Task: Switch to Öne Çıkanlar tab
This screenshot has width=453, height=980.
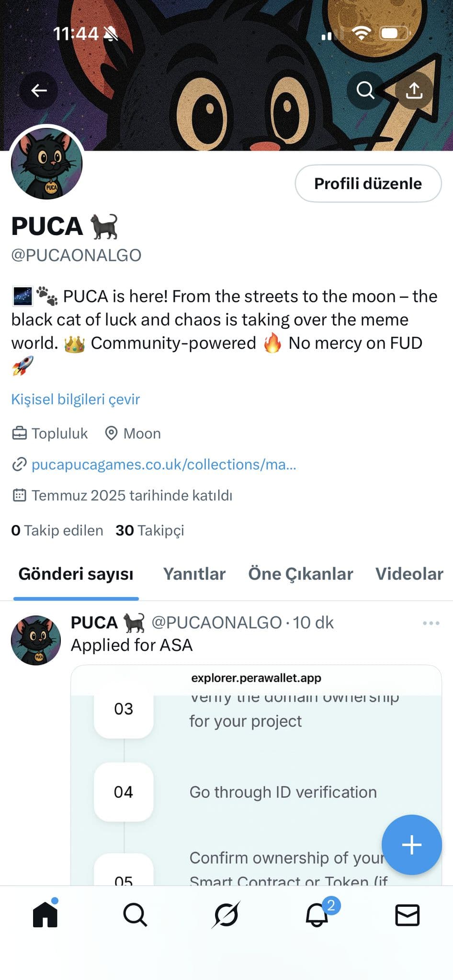Action: [300, 574]
